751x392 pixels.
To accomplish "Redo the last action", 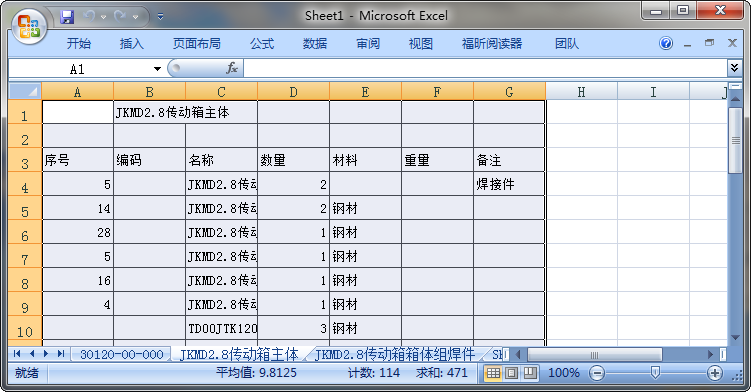I will (120, 17).
